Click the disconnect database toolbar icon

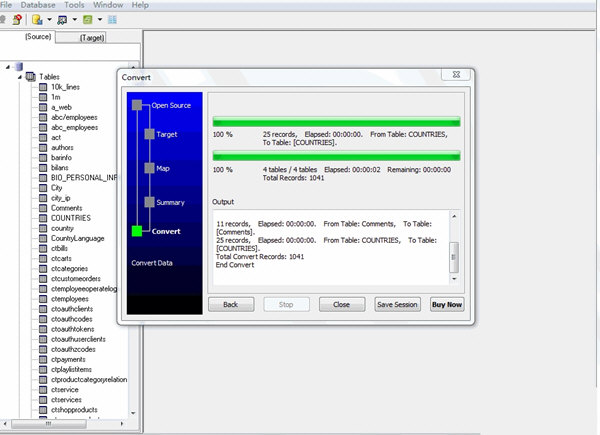(x=17, y=20)
